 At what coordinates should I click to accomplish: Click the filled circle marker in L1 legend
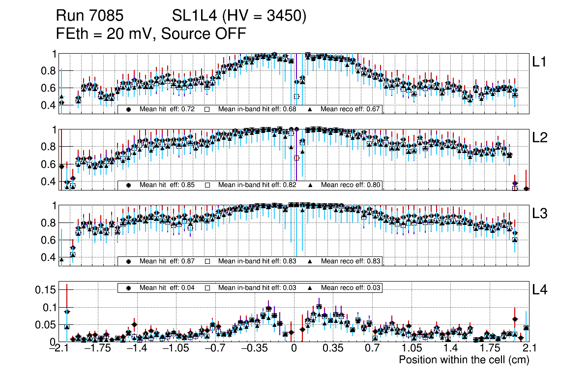pos(128,109)
